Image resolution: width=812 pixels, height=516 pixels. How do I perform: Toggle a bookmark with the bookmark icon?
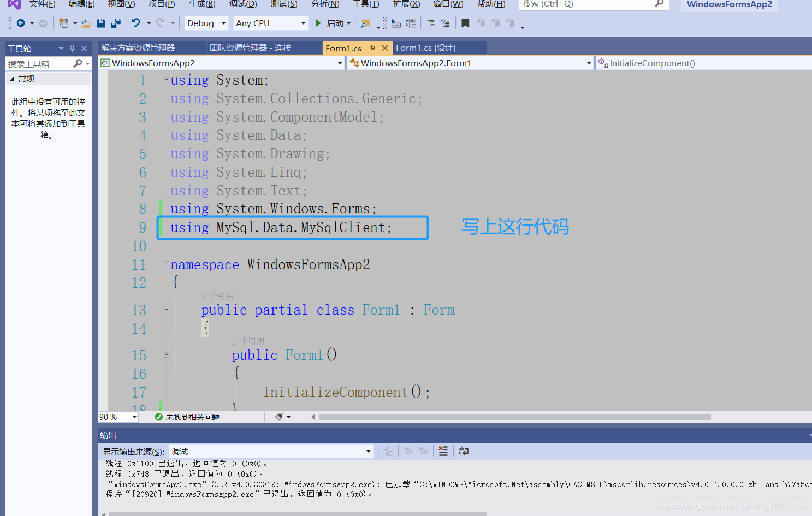(465, 23)
